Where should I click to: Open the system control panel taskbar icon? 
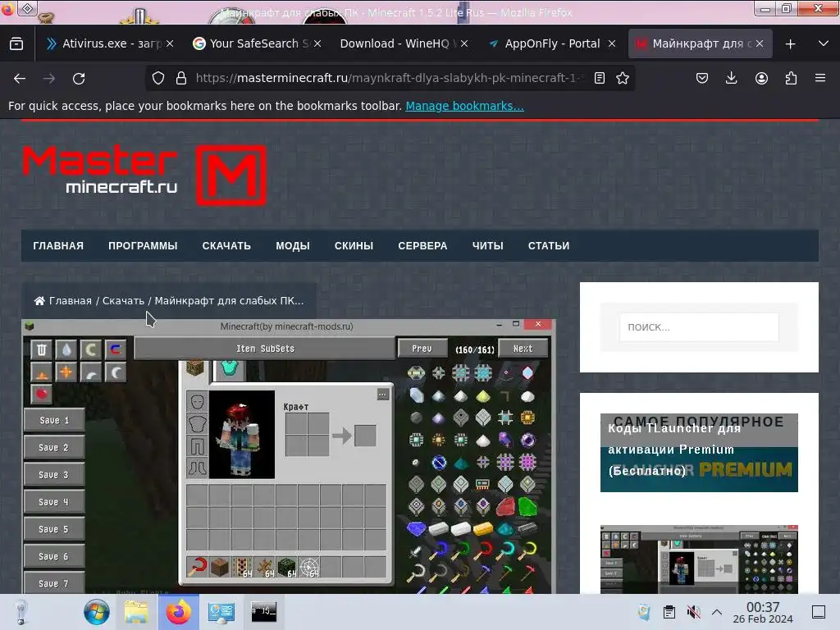[x=221, y=612]
